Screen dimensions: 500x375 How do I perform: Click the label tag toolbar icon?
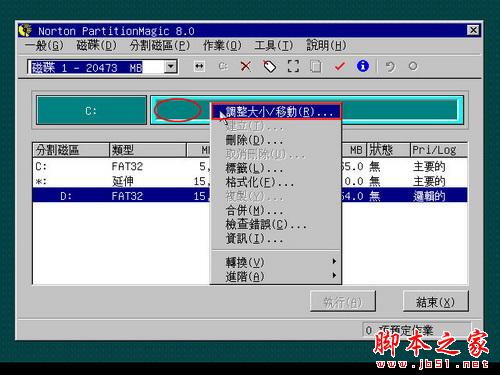pyautogui.click(x=270, y=66)
